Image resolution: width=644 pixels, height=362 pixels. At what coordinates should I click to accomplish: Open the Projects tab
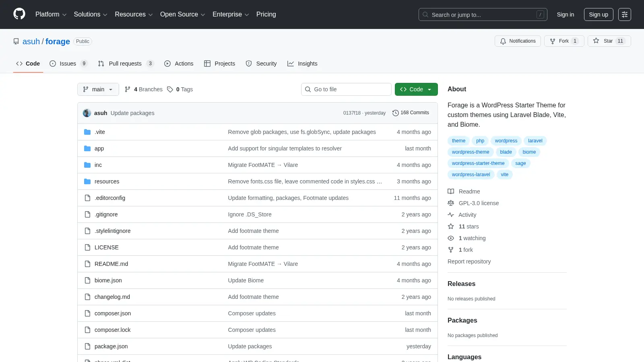click(x=220, y=64)
